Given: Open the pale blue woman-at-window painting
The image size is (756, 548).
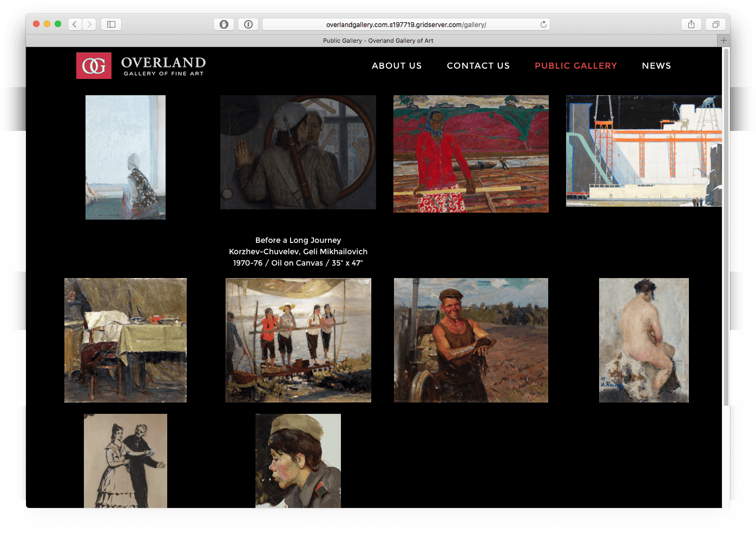Looking at the screenshot, I should click(x=126, y=157).
